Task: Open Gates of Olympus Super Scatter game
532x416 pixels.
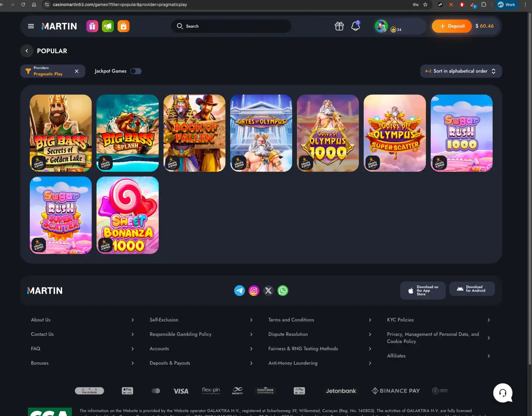Action: (x=395, y=133)
